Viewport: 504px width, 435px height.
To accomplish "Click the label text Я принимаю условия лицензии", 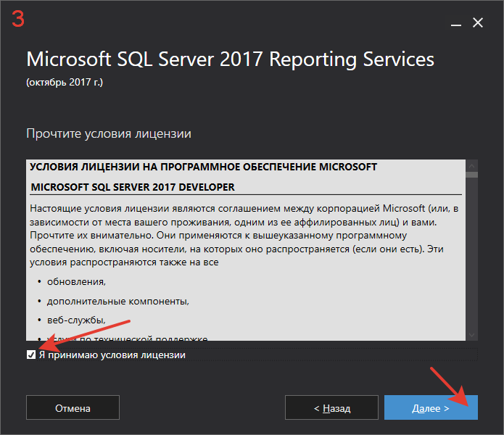I will (x=112, y=355).
